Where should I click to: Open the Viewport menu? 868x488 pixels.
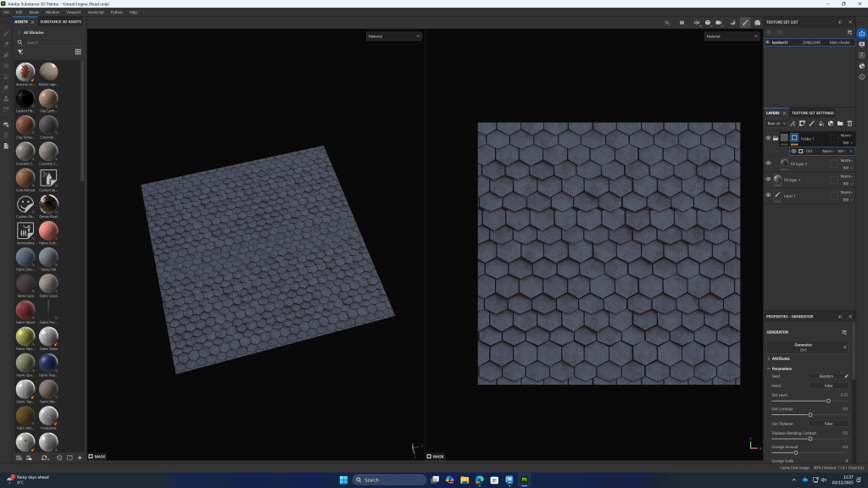[74, 12]
